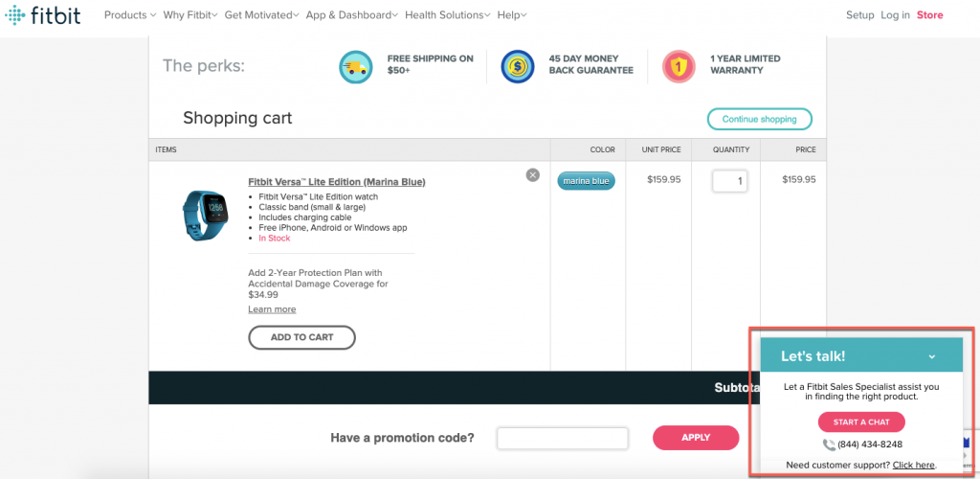Select the marina blue color swatch
Screen dimensions: 980x479
tap(587, 181)
